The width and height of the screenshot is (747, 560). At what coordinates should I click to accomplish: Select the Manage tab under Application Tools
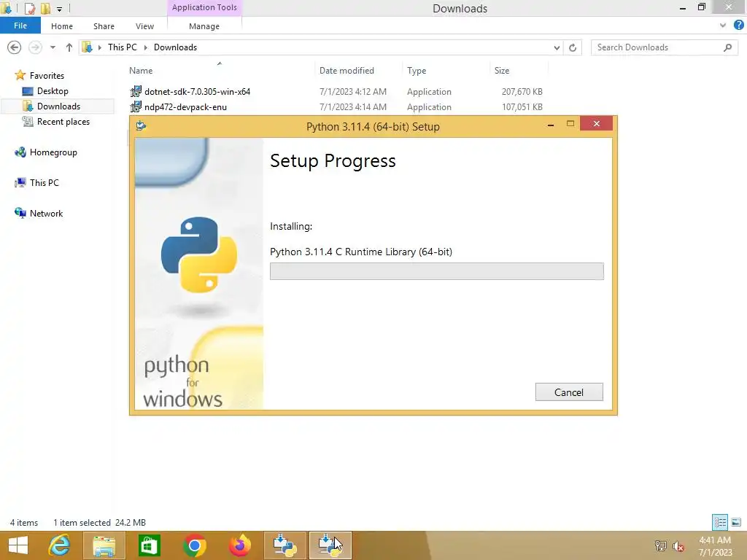[x=204, y=26]
